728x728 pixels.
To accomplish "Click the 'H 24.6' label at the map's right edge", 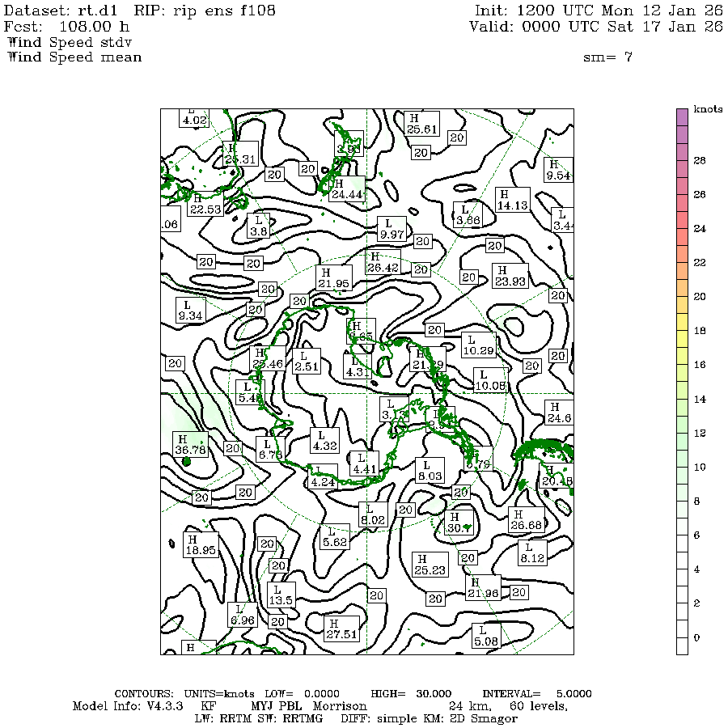I will 559,413.
